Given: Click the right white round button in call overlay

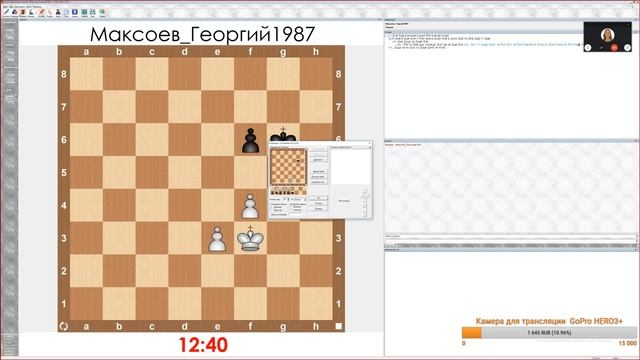Looking at the screenshot, I should tap(627, 48).
